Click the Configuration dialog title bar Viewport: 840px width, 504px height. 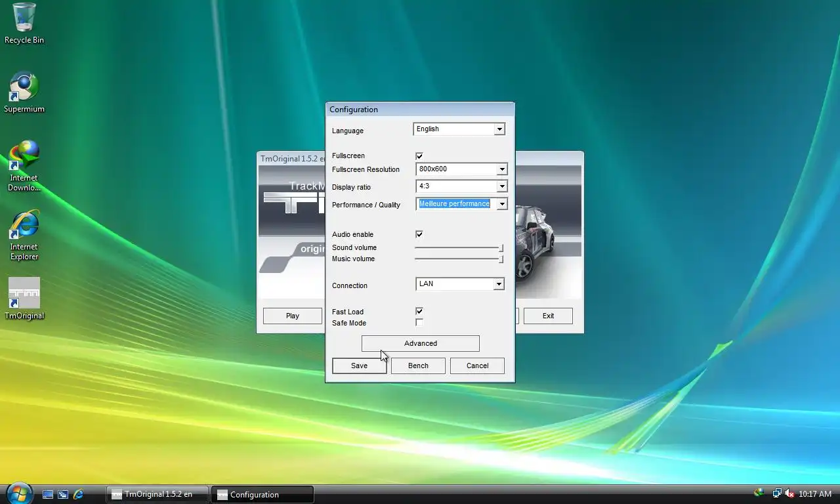click(x=420, y=110)
